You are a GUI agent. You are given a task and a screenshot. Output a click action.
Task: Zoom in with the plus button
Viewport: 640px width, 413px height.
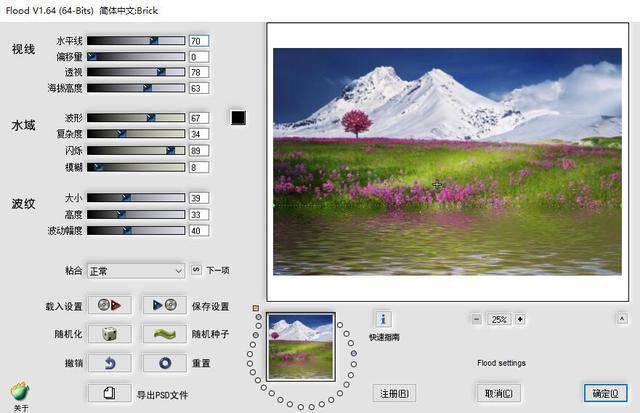520,319
